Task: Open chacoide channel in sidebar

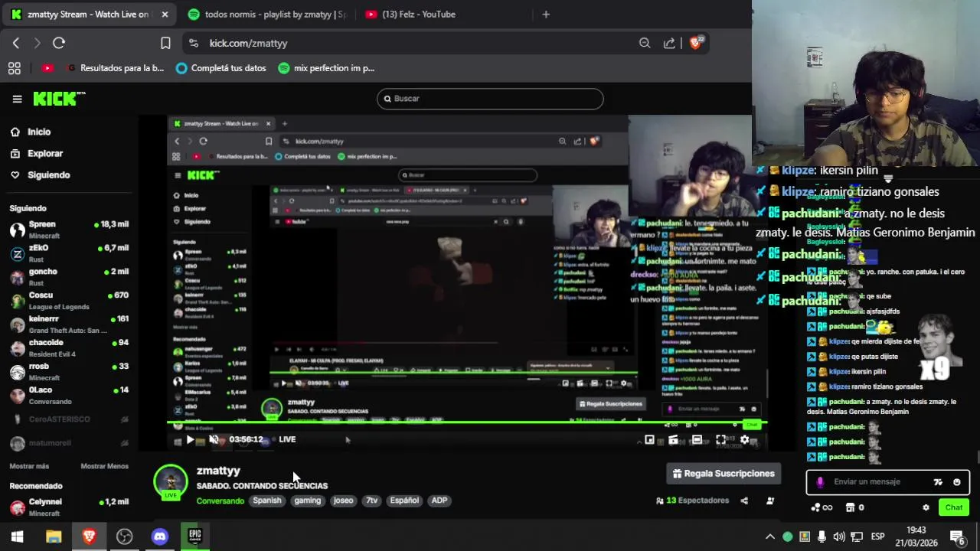Action: tap(69, 348)
